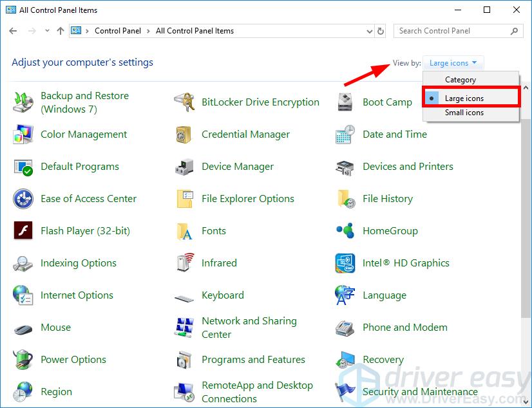Click the Device Manager icon
The width and height of the screenshot is (532, 408).
click(184, 167)
